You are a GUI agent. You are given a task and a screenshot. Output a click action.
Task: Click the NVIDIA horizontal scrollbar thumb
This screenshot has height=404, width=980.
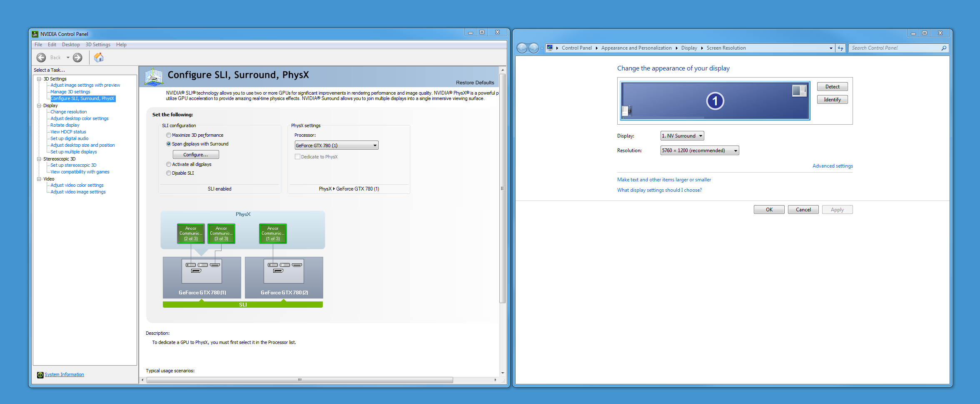pyautogui.click(x=299, y=380)
